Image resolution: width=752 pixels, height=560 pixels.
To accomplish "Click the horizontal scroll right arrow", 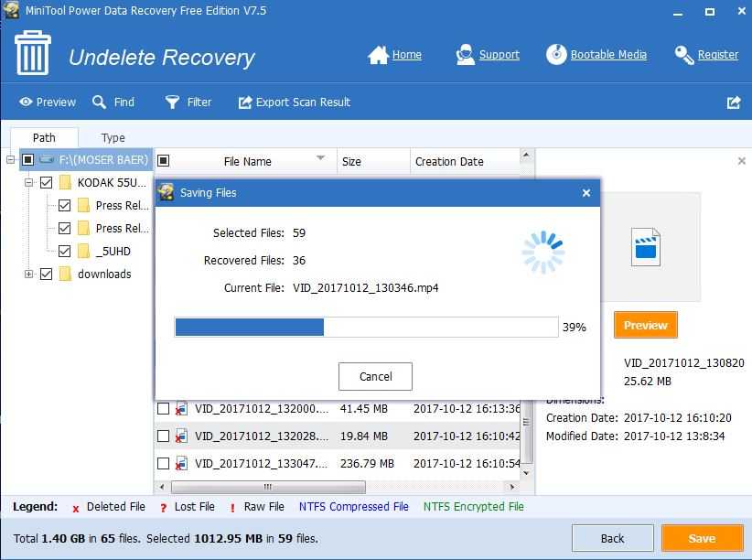I will click(x=512, y=487).
